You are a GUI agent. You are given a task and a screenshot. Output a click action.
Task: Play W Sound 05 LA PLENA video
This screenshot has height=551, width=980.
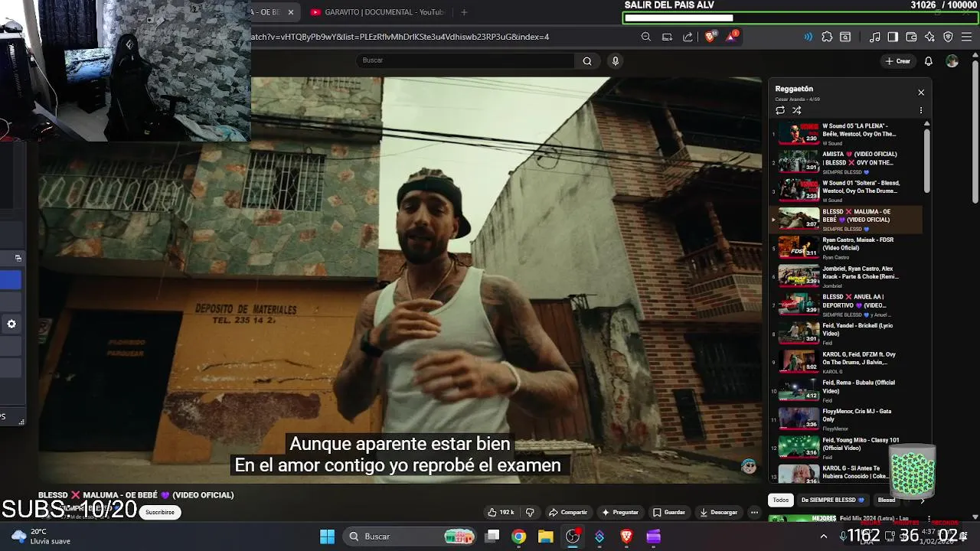click(846, 134)
